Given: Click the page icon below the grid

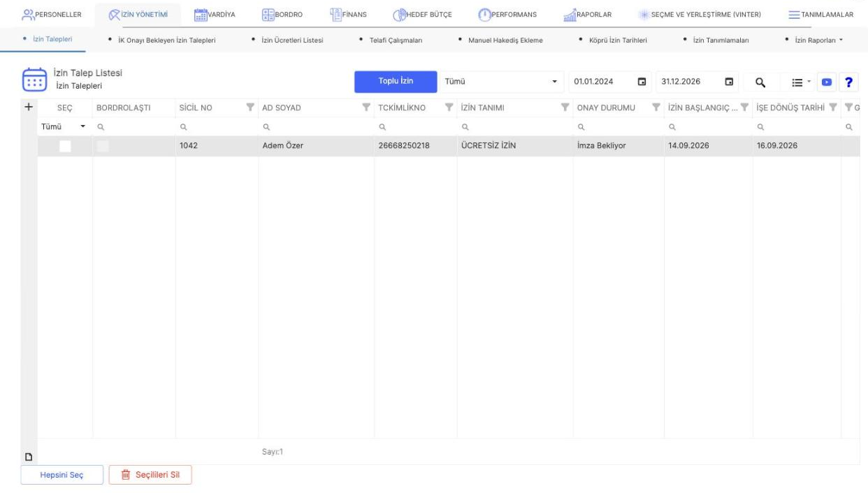Looking at the screenshot, I should (29, 457).
